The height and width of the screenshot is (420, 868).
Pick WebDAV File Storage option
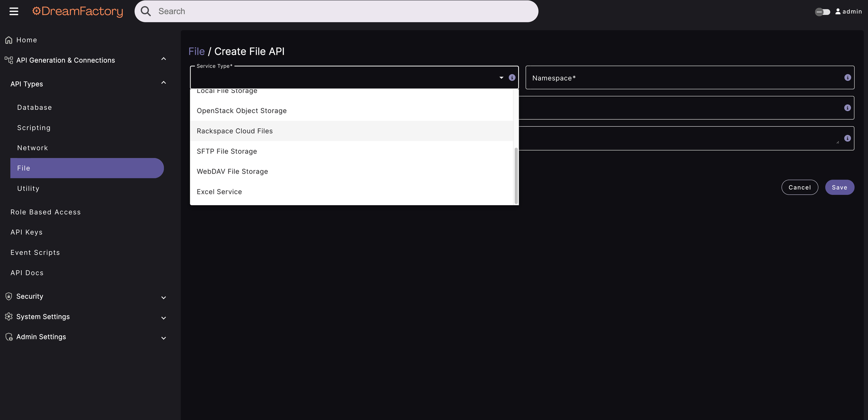(x=352, y=171)
